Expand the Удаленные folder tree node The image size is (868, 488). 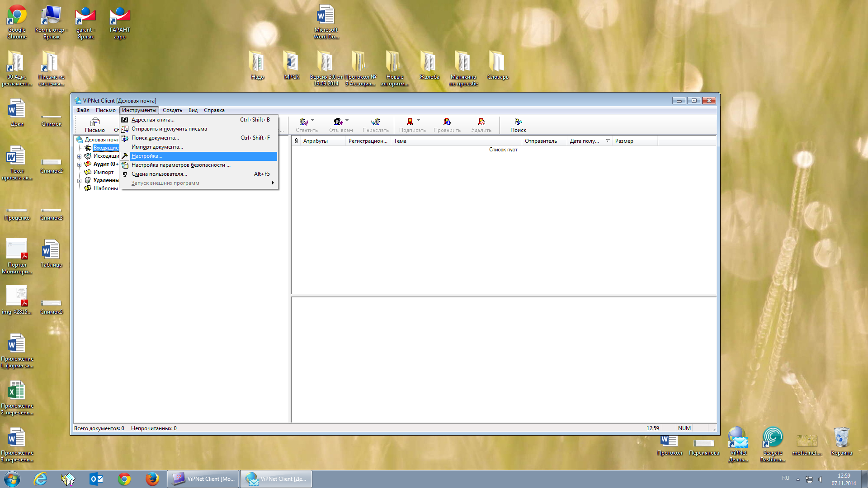coord(79,181)
